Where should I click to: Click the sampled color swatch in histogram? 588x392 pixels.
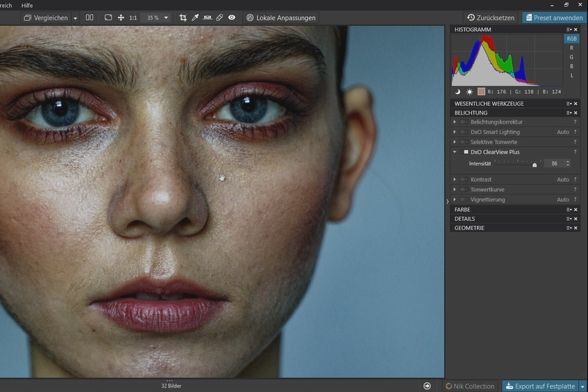481,92
